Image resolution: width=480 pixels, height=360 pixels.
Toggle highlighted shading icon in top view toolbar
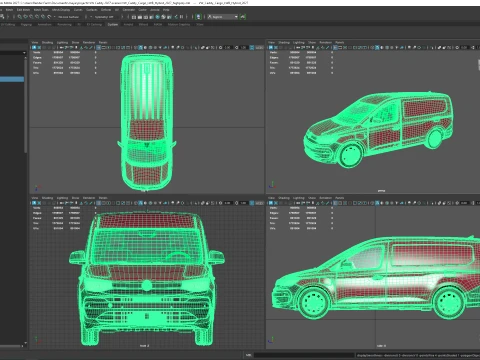pos(140,48)
